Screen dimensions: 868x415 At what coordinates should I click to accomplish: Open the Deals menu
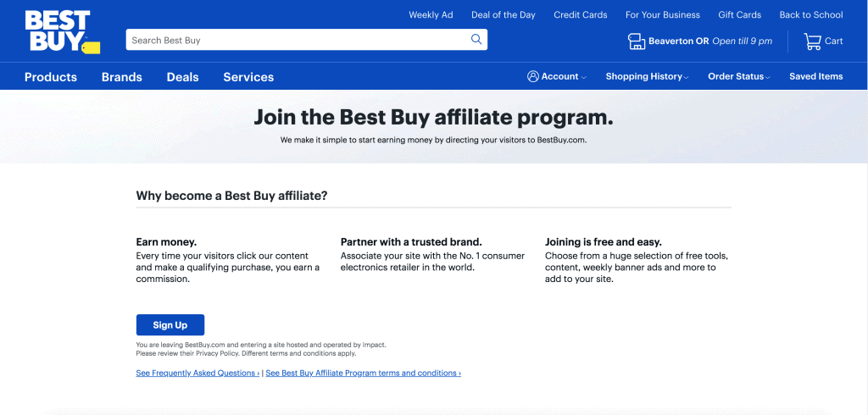point(183,77)
